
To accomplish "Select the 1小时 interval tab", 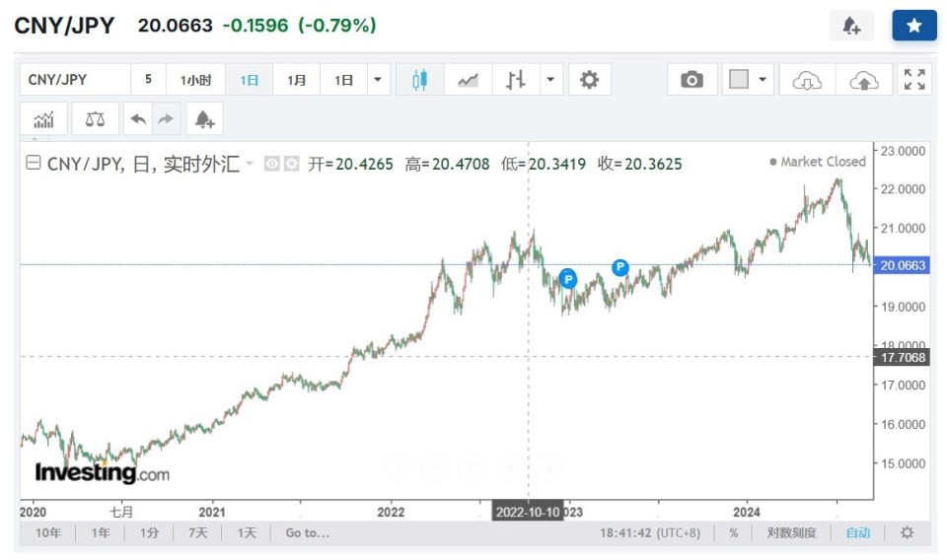I will tap(195, 80).
